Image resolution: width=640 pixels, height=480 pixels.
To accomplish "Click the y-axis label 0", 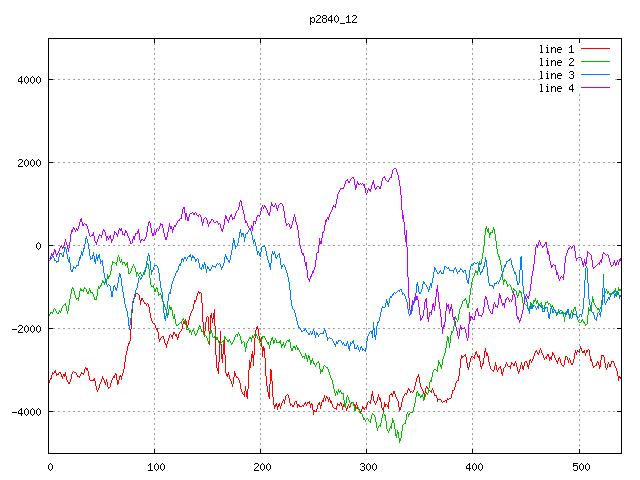I will (38, 246).
